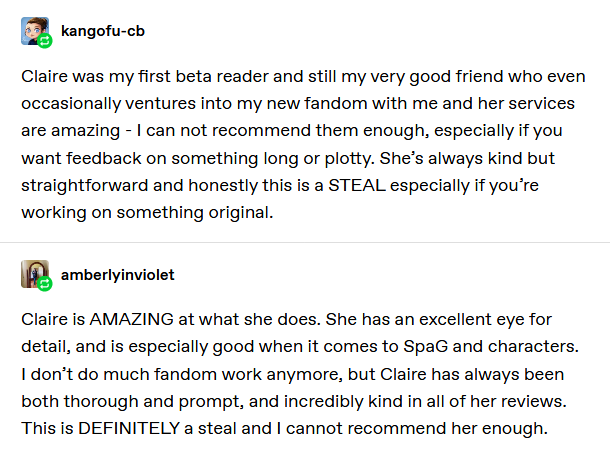Open kangofu-cb's profile avatar

(33, 30)
